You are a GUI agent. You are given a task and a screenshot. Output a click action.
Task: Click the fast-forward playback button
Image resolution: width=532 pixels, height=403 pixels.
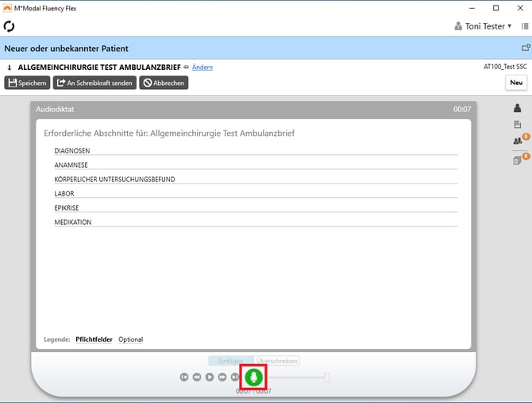(222, 377)
